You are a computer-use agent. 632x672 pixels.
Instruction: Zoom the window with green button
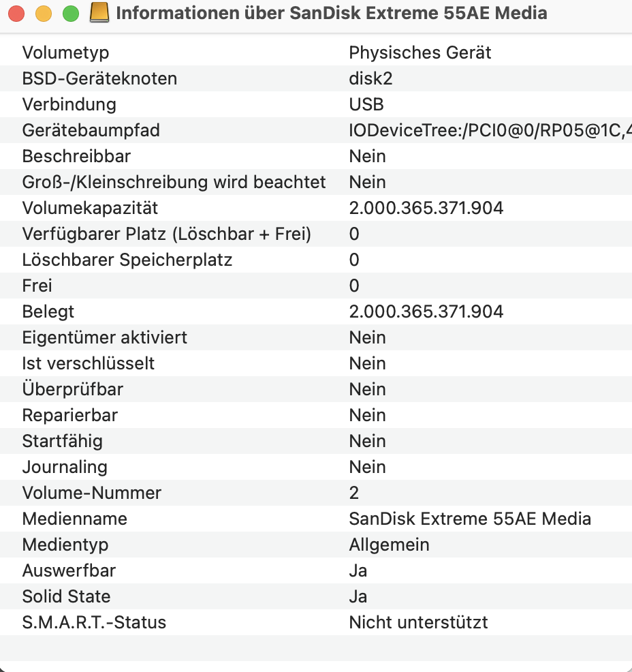click(70, 14)
